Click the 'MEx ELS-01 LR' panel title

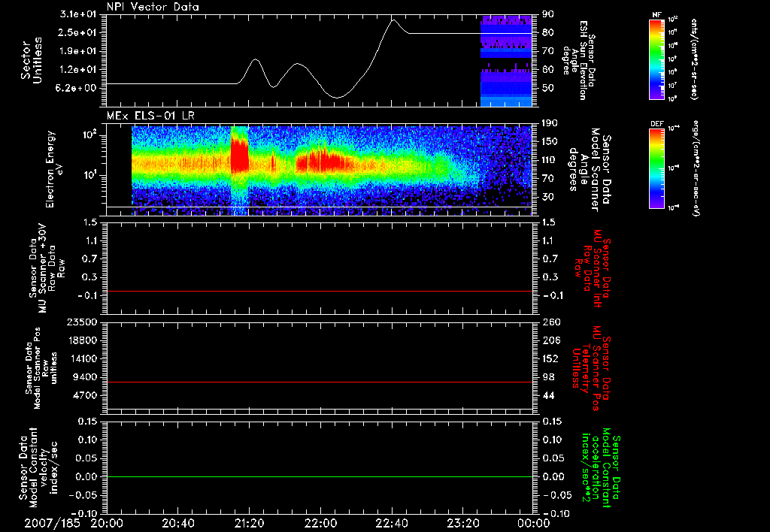(150, 116)
